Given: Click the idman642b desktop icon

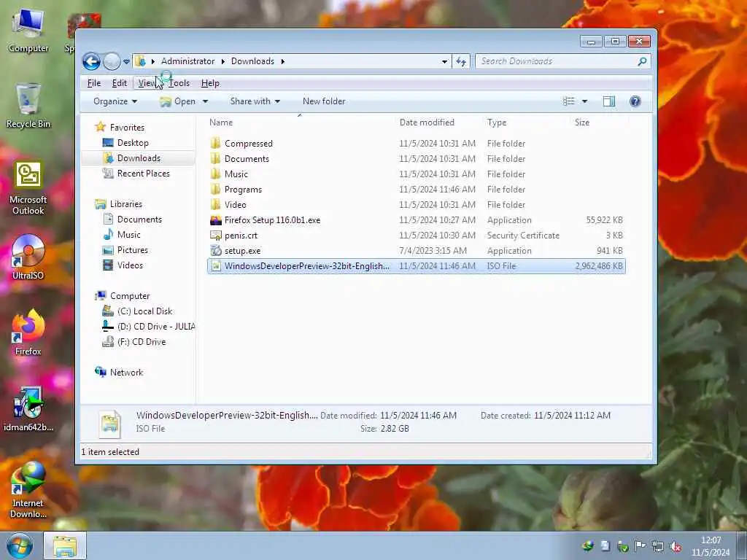Looking at the screenshot, I should coord(28,409).
